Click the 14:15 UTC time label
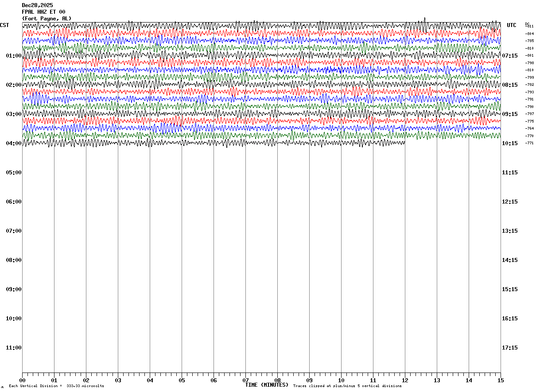 click(x=510, y=260)
